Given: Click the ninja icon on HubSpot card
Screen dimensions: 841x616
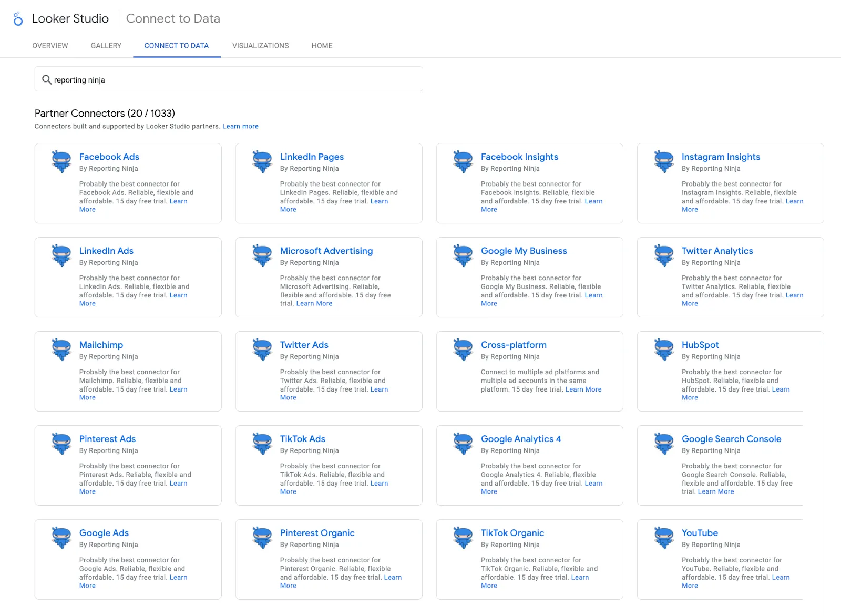Looking at the screenshot, I should (664, 350).
